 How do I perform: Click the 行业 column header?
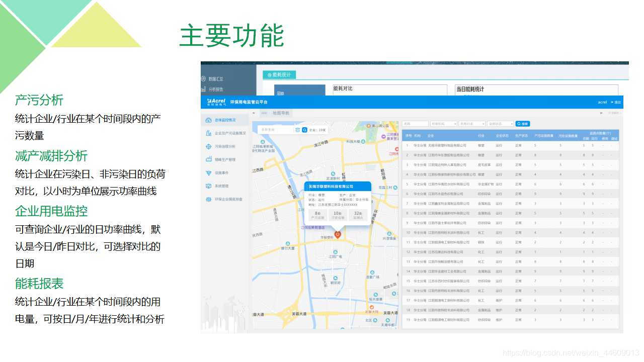[481, 136]
